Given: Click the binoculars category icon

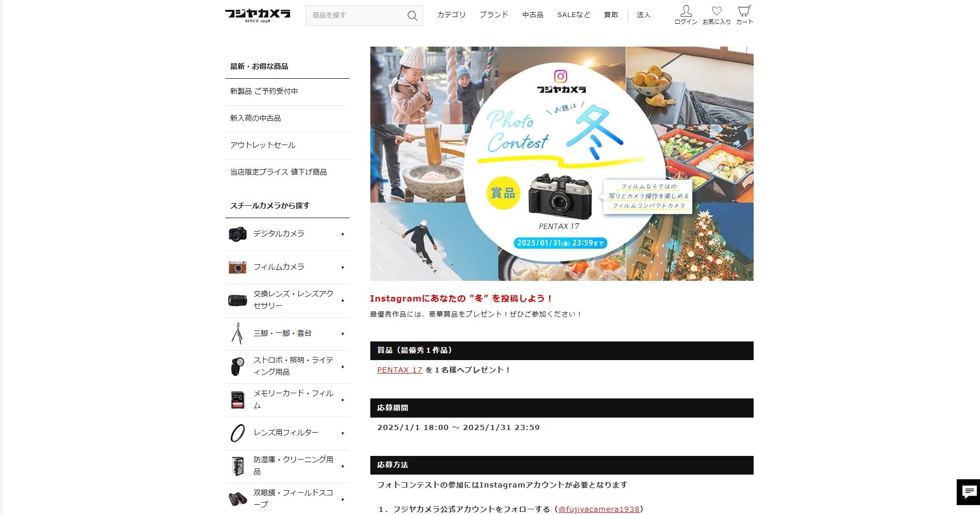Looking at the screenshot, I should tap(238, 499).
